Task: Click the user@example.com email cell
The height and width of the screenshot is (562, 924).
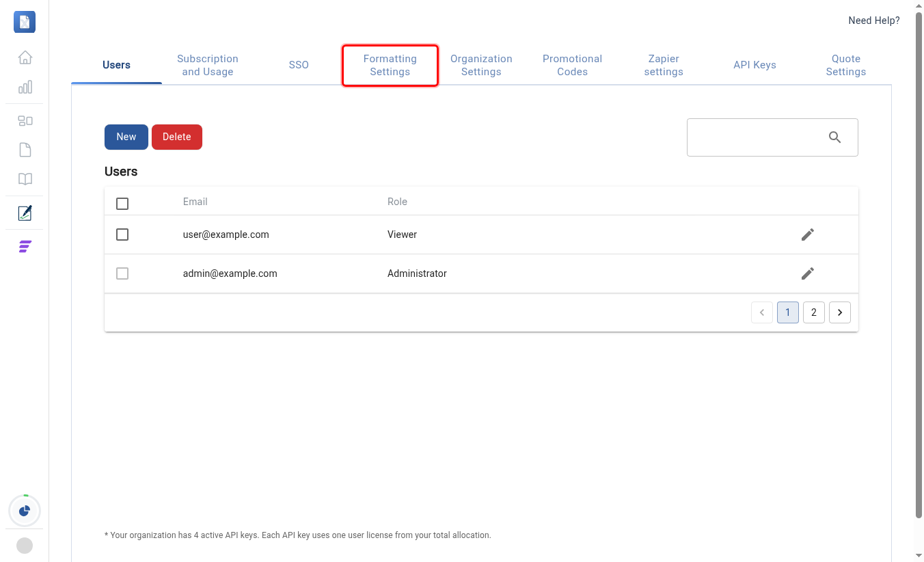Action: pos(226,235)
